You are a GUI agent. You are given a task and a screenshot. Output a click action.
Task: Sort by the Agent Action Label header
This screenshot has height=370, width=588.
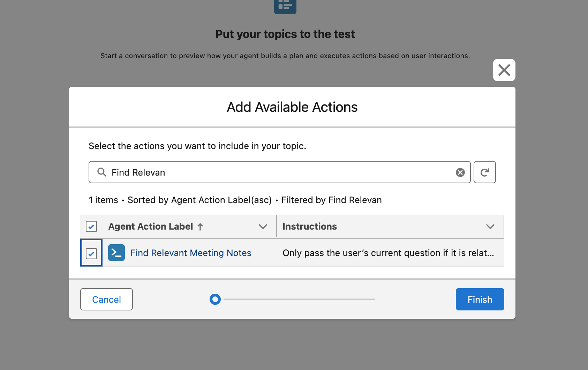(x=151, y=226)
